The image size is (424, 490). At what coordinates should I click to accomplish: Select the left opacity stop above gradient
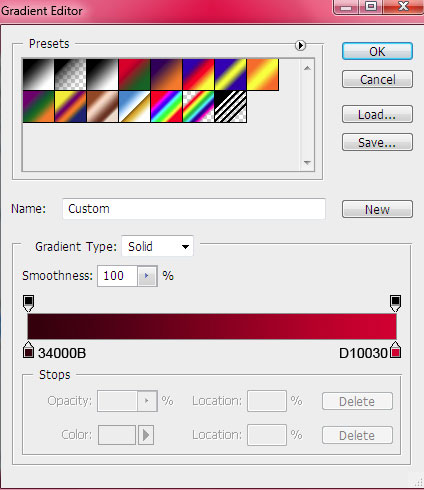[28, 303]
